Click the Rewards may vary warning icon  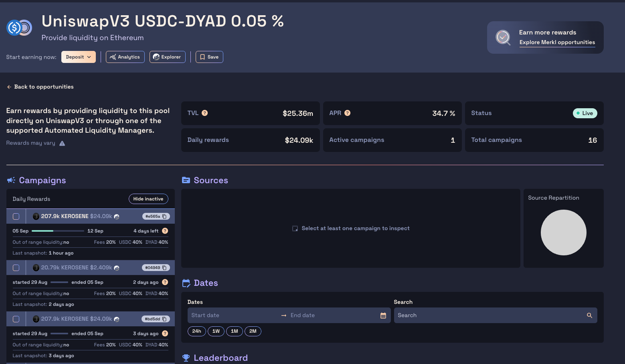(x=62, y=144)
